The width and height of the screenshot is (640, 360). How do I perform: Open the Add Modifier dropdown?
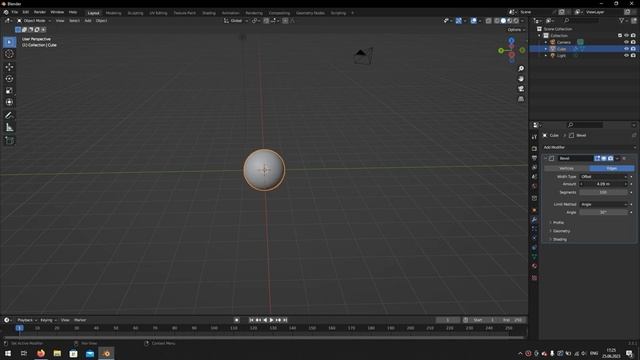click(589, 147)
